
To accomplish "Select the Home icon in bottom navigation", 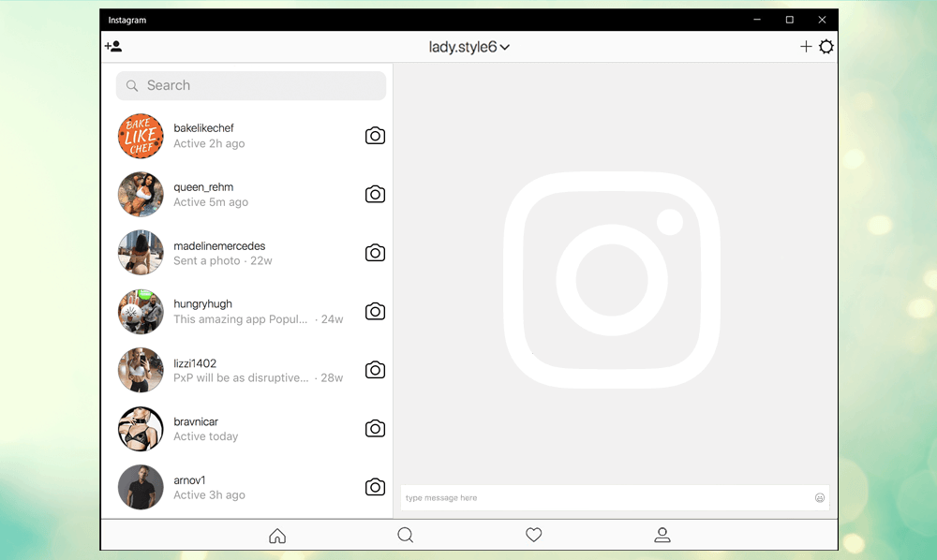I will [277, 534].
